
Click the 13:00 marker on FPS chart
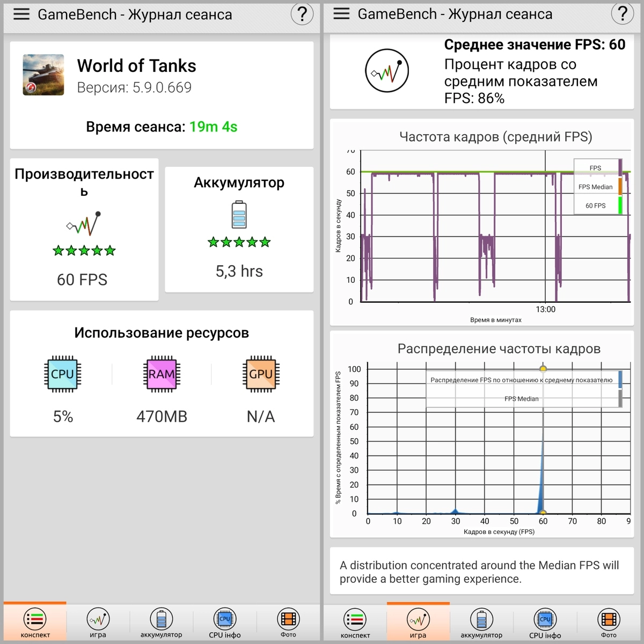[x=545, y=309]
